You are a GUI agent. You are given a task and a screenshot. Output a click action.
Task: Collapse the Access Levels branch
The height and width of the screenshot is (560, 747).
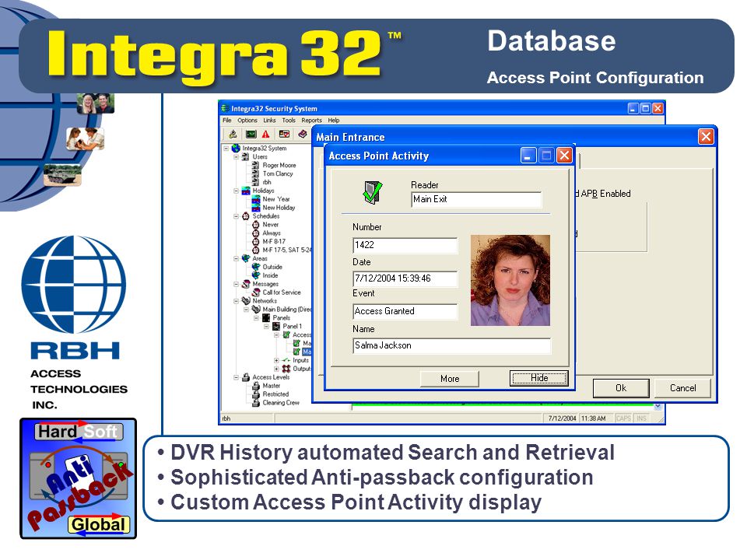(x=237, y=377)
